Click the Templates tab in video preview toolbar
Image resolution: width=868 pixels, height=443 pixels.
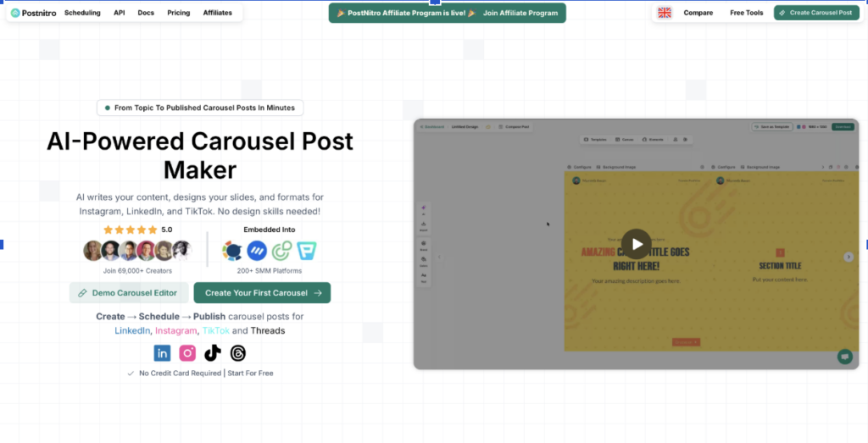pos(595,140)
